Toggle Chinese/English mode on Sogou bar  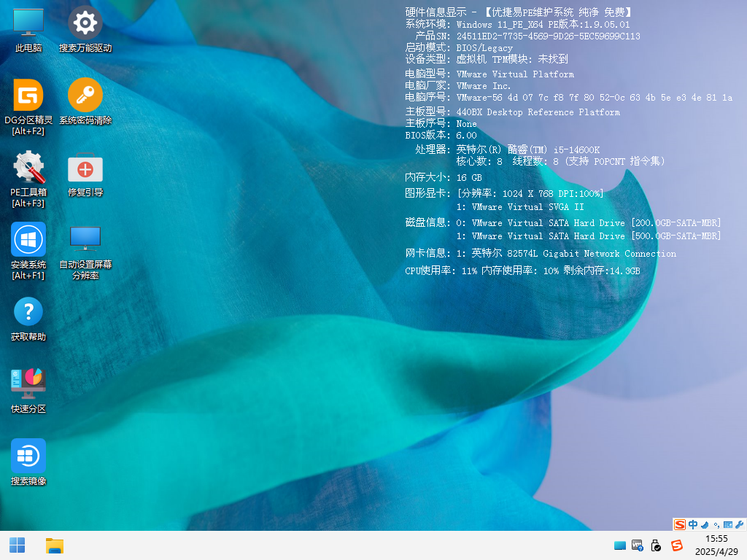click(x=693, y=524)
